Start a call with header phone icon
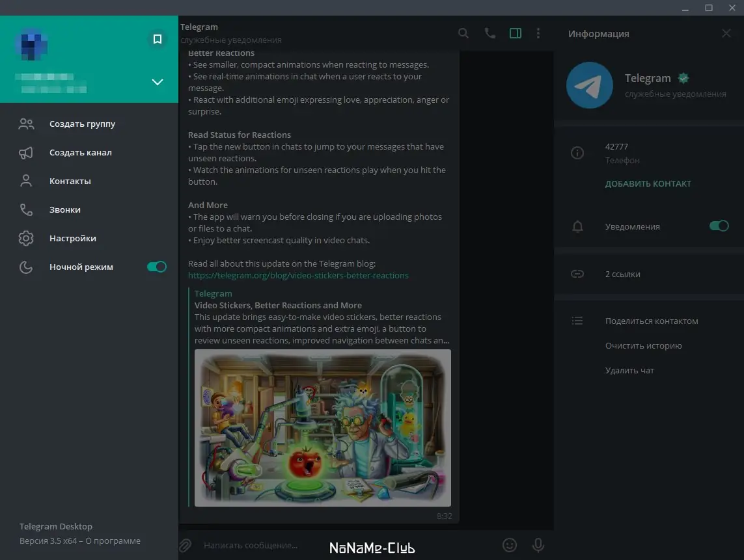 [x=489, y=33]
